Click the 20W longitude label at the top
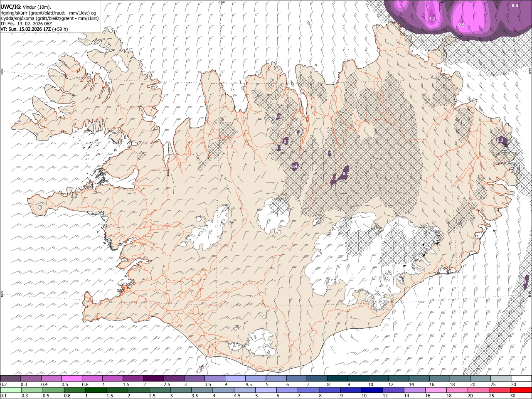Viewport: 532px width, 399px height. pyautogui.click(x=221, y=2)
